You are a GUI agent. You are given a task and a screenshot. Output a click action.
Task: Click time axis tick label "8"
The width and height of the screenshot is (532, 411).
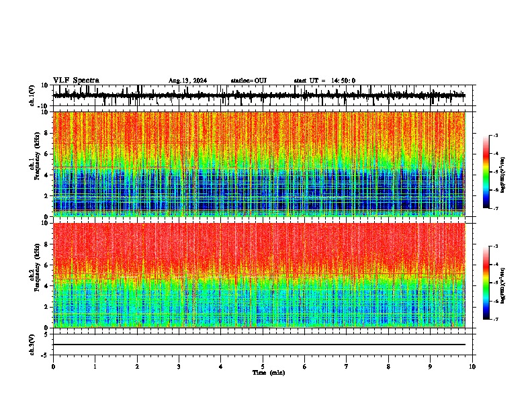(x=388, y=367)
